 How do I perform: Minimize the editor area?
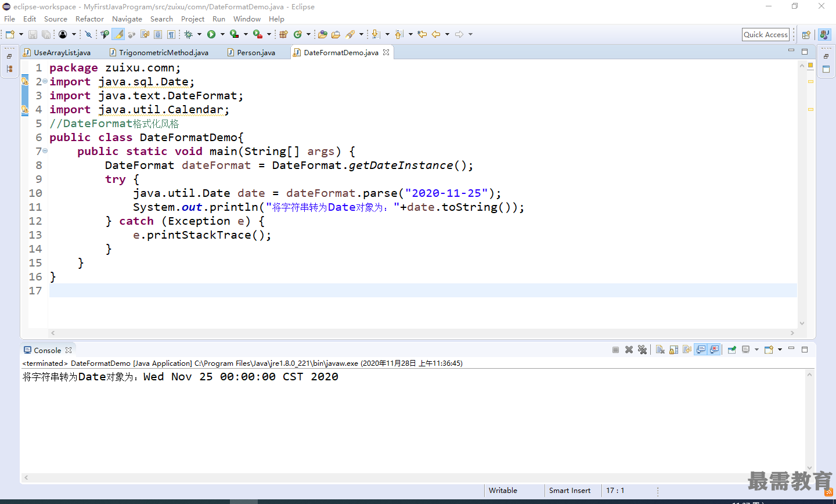tap(791, 51)
